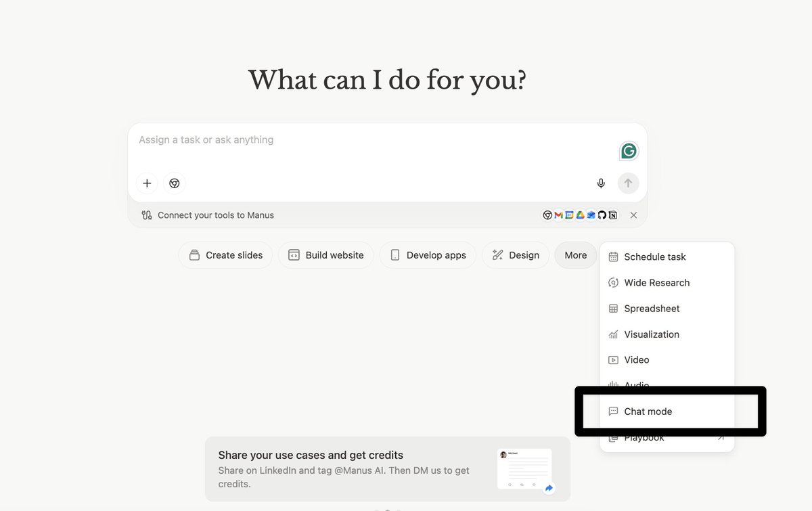Pick Visualization from the dropdown list
Image resolution: width=812 pixels, height=511 pixels.
click(x=651, y=334)
